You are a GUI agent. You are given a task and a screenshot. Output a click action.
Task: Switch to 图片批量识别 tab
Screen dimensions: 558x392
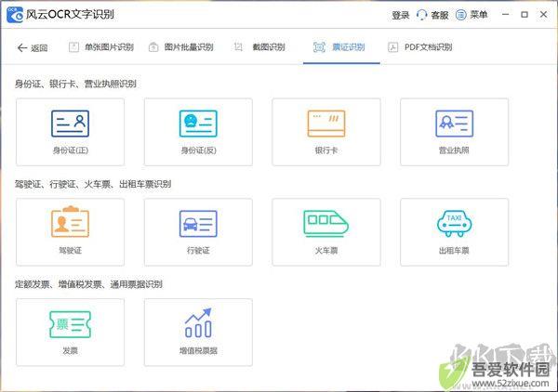coord(189,47)
